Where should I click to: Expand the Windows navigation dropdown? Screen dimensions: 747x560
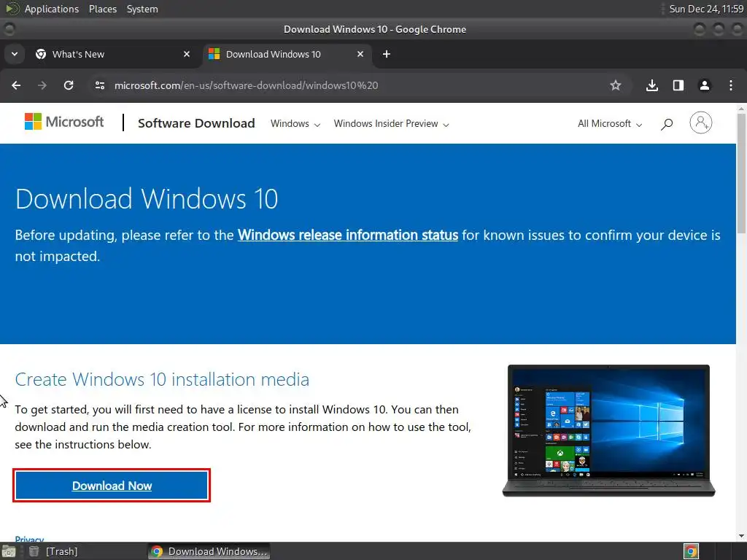click(295, 124)
